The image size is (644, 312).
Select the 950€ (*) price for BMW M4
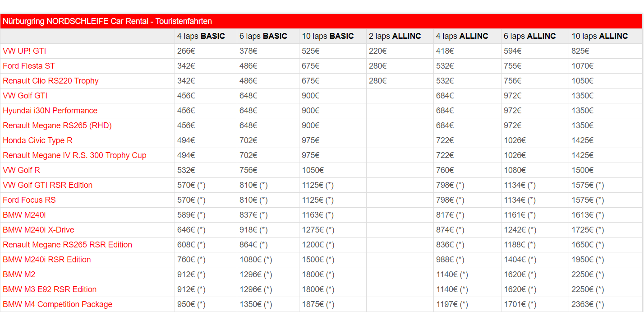coord(191,304)
